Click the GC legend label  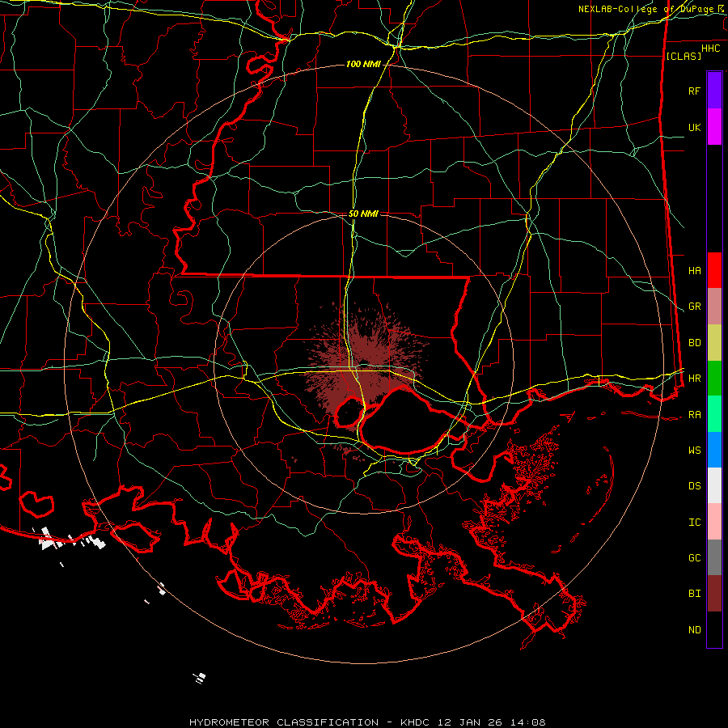pos(694,558)
